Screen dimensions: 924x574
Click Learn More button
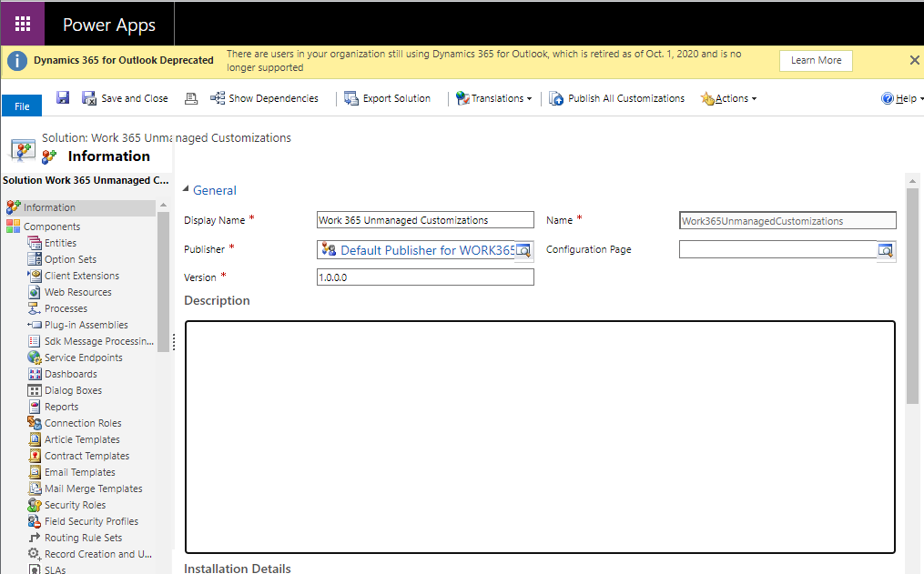tap(816, 61)
